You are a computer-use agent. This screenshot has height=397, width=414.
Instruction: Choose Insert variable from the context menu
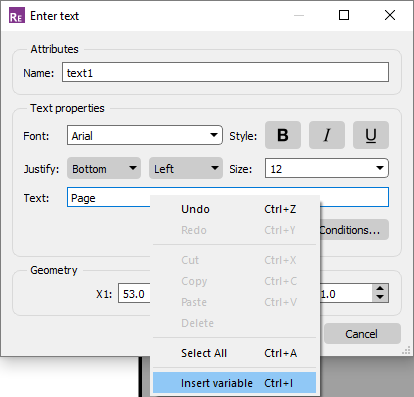[234, 383]
